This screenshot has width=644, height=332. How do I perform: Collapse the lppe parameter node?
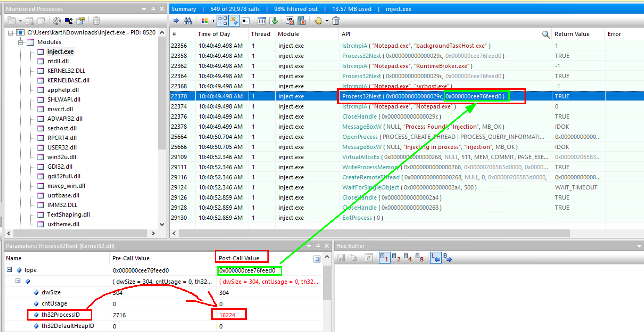[x=9, y=270]
